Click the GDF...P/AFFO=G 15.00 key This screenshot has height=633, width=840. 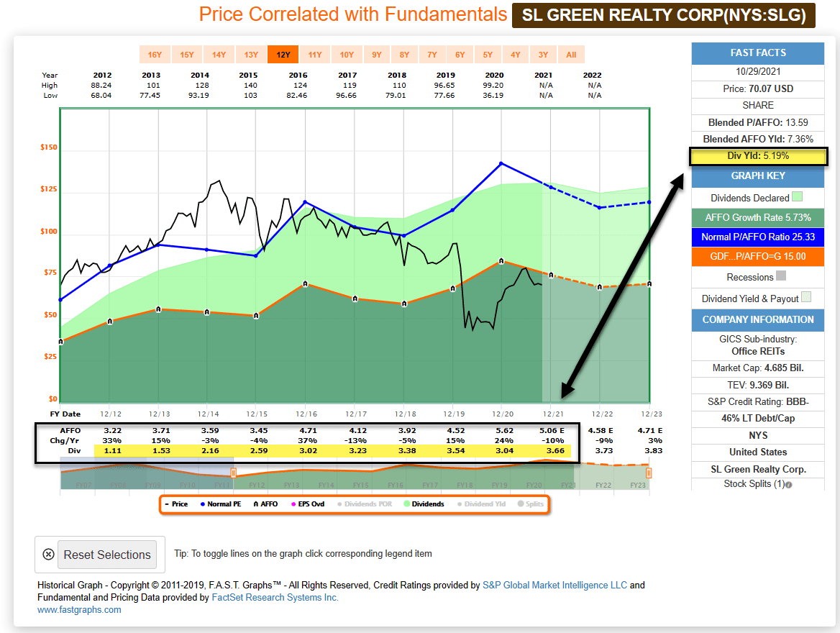point(757,256)
